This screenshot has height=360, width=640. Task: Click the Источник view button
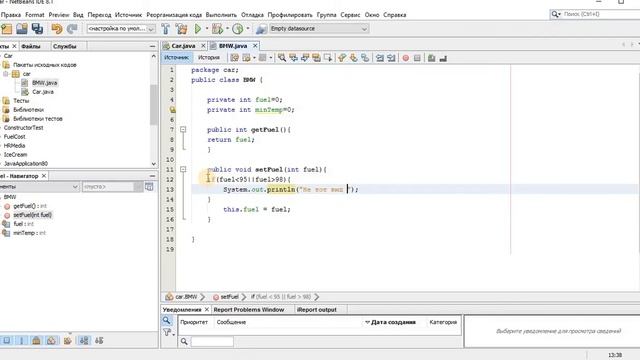coord(176,58)
